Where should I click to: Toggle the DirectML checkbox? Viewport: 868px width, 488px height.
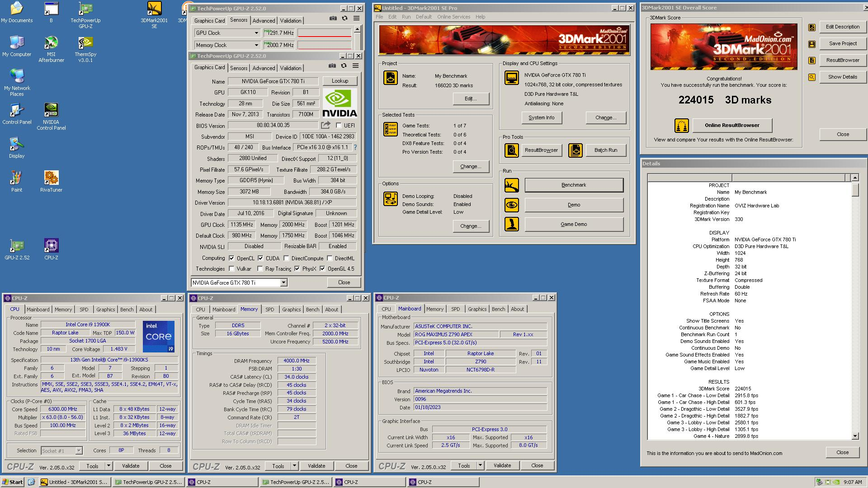330,258
